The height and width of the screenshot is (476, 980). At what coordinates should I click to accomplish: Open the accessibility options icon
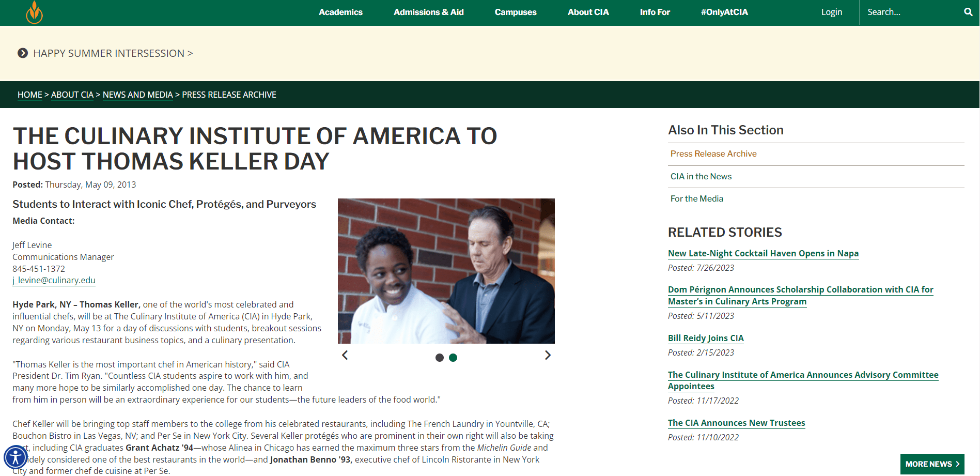15,457
